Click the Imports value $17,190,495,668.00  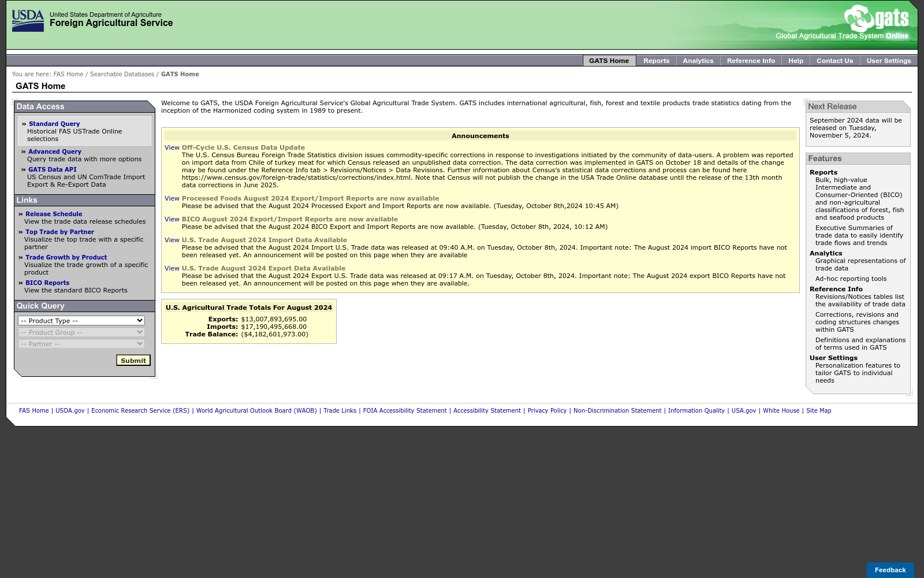pyautogui.click(x=274, y=327)
